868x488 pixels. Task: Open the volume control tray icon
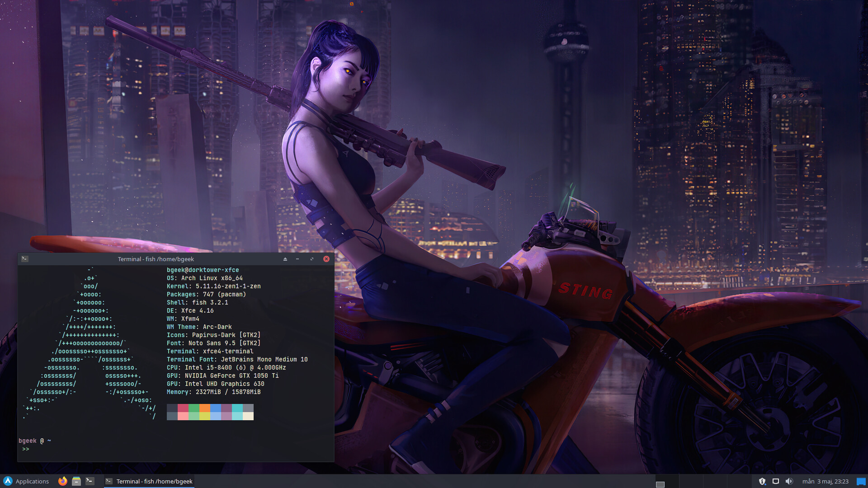[789, 481]
